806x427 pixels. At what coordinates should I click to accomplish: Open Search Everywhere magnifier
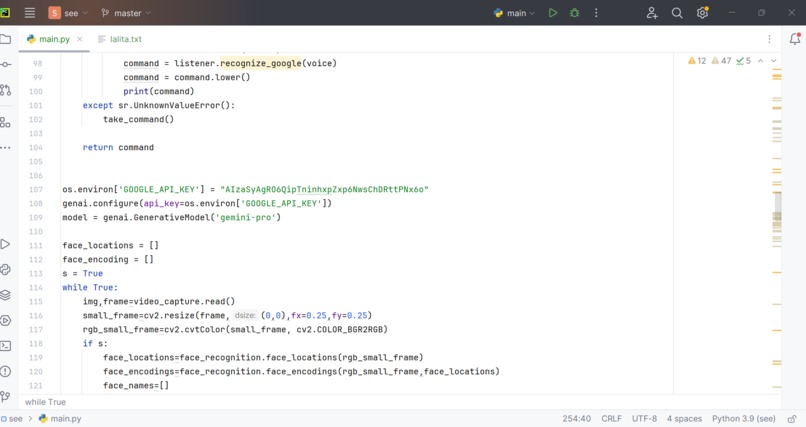pos(677,13)
